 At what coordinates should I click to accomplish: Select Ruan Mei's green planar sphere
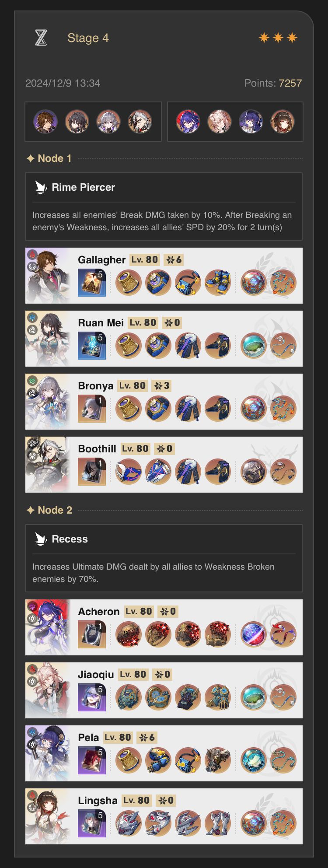click(254, 346)
